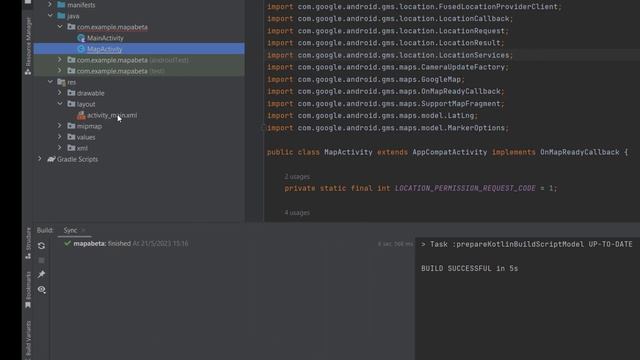
Task: Click the Bookmarks ribbon icon in sidebar
Action: point(28,305)
